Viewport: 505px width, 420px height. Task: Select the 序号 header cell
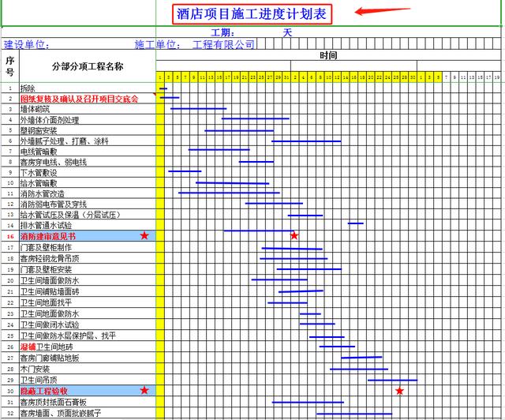(10, 66)
